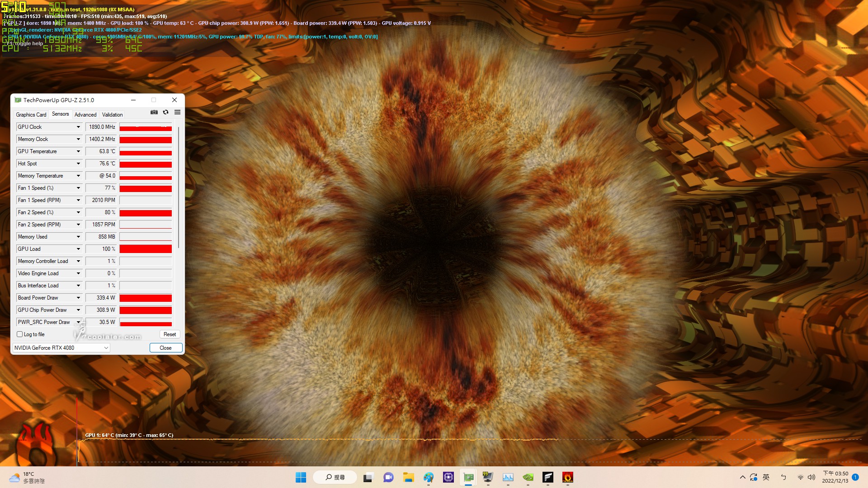Viewport: 868px width, 488px height.
Task: Click the 76.6 °C Hot Spot value
Action: pyautogui.click(x=102, y=164)
